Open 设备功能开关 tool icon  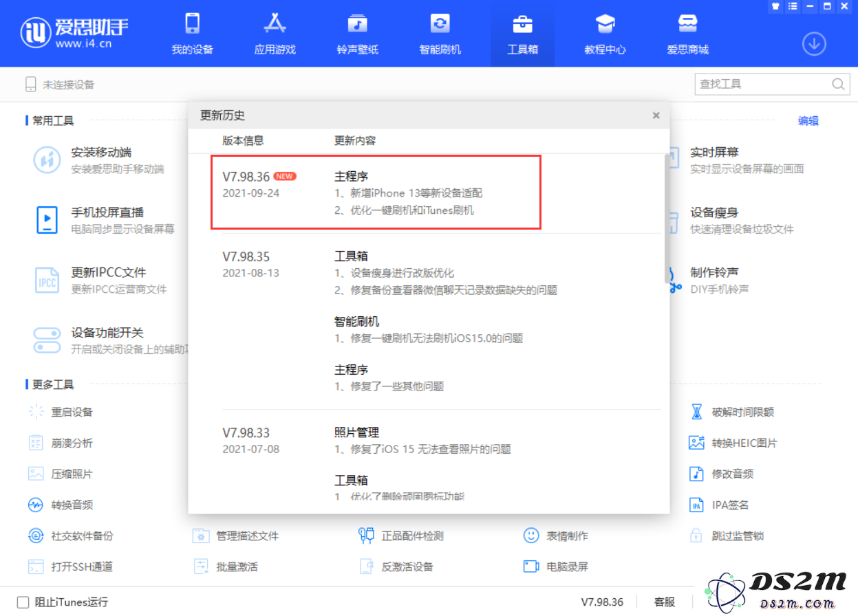(47, 340)
